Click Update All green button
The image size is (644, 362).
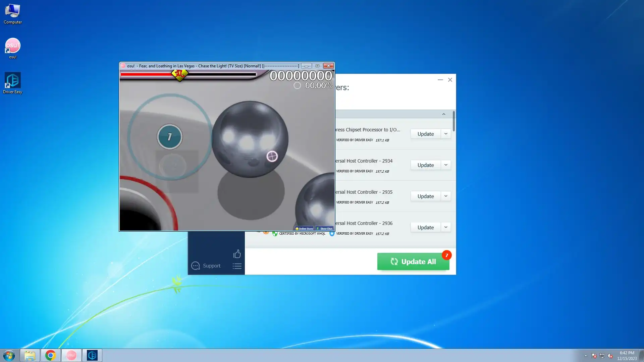tap(413, 261)
